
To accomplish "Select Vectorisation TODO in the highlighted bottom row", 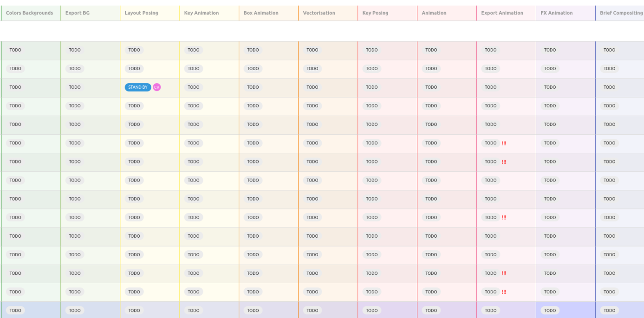I will pos(312,311).
